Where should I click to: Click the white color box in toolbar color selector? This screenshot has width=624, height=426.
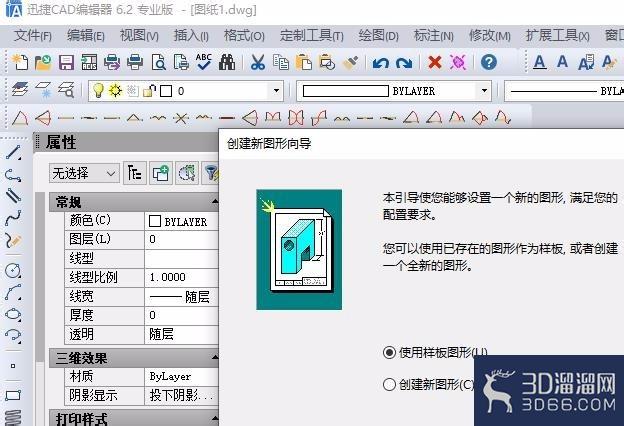coord(345,91)
